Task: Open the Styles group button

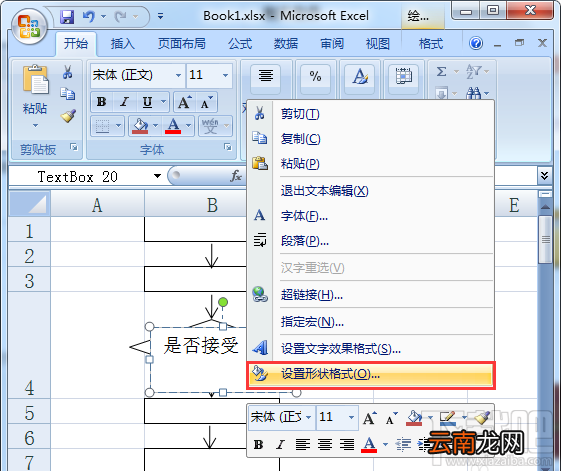Action: coord(360,79)
